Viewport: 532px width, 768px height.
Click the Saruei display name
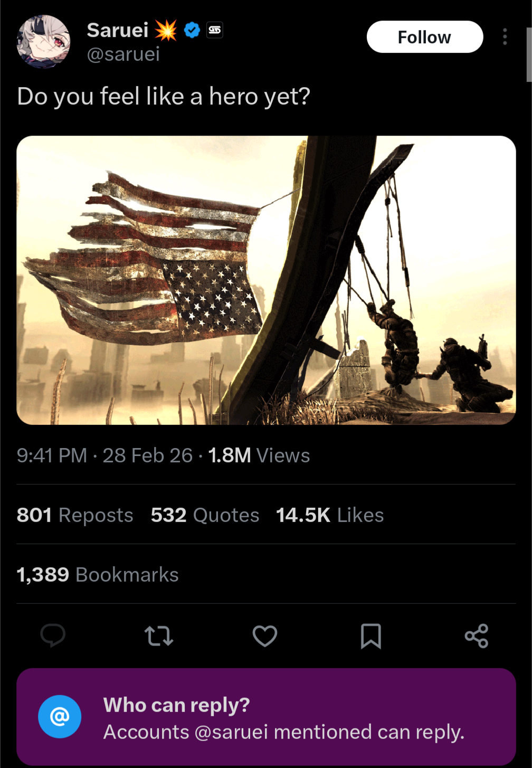tap(117, 31)
